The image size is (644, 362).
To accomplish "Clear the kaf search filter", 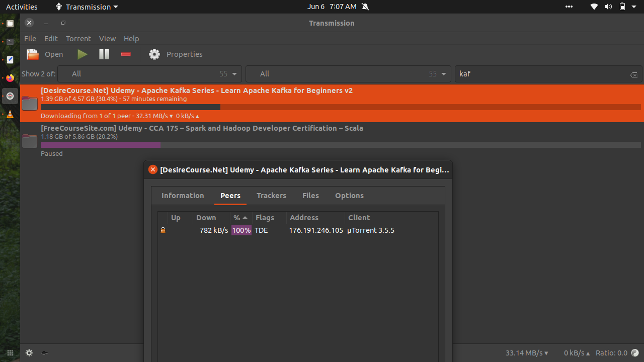I will click(633, 74).
